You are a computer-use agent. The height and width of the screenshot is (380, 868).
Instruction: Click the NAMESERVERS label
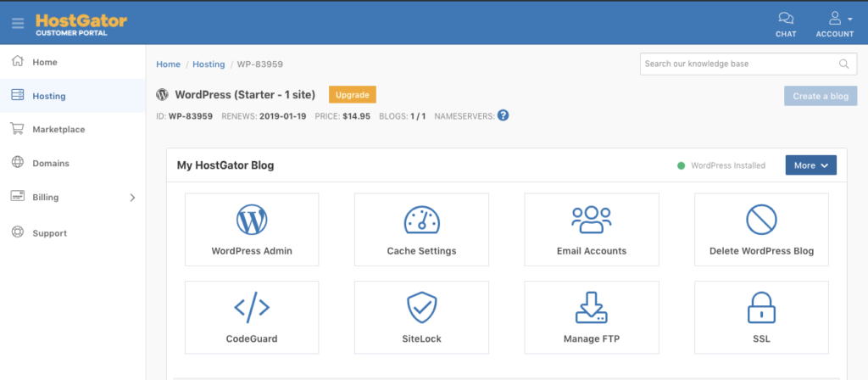coord(465,116)
